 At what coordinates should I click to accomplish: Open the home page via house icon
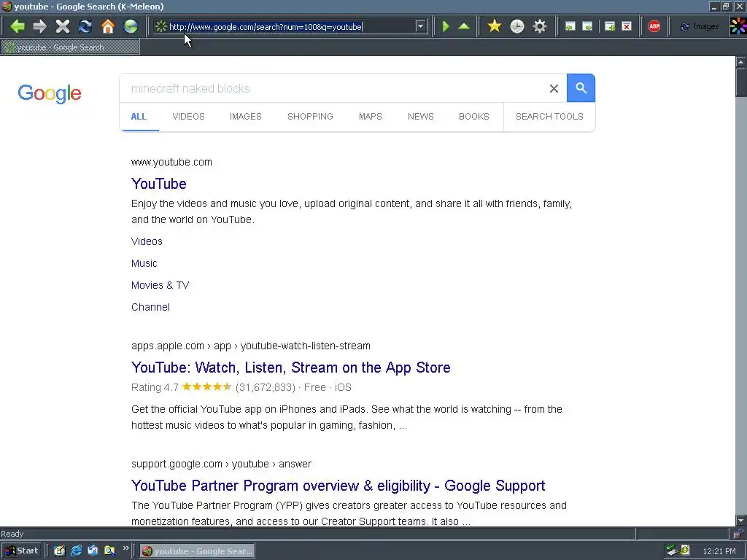108,26
